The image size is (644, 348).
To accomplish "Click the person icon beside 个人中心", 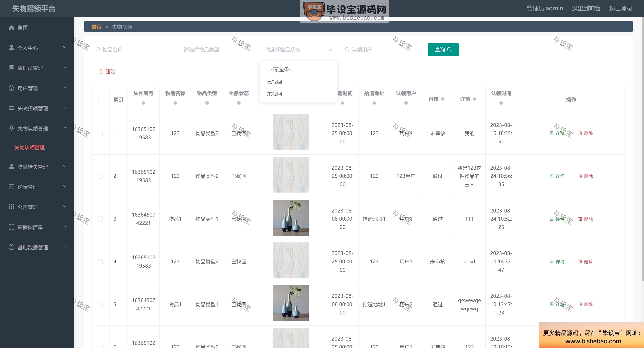I will [x=11, y=48].
